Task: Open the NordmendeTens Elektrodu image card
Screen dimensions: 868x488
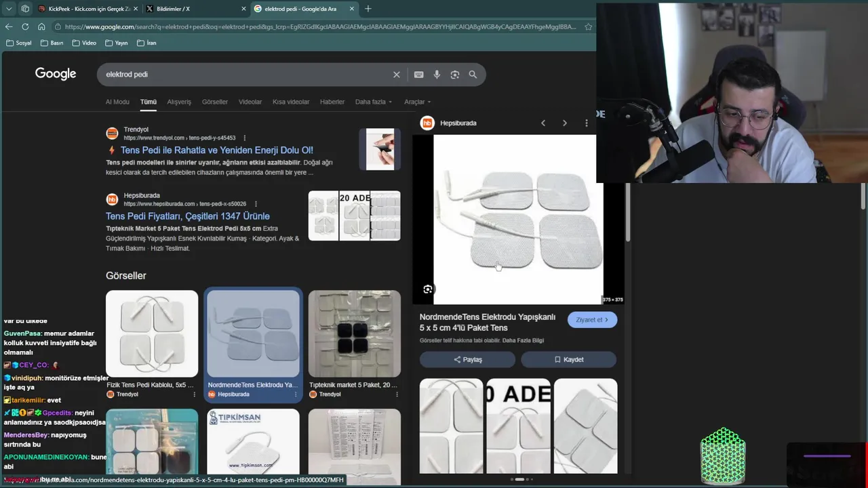Action: 253,344
